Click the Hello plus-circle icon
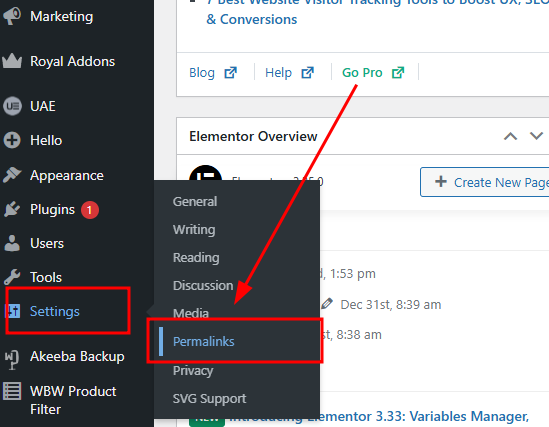The image size is (549, 427). (12, 140)
